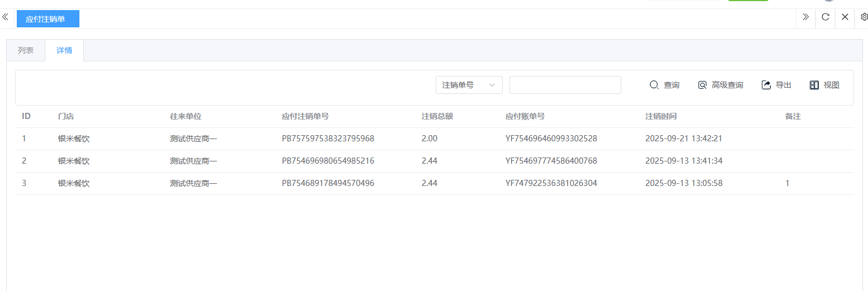Expand the 注销单号 search field dropdown
868x291 pixels.
[469, 85]
